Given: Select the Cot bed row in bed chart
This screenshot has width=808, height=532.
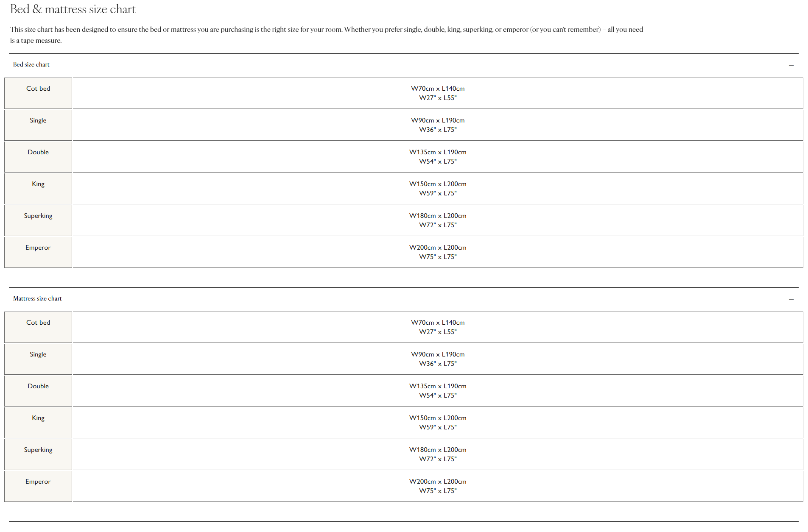Looking at the screenshot, I should coord(38,89).
